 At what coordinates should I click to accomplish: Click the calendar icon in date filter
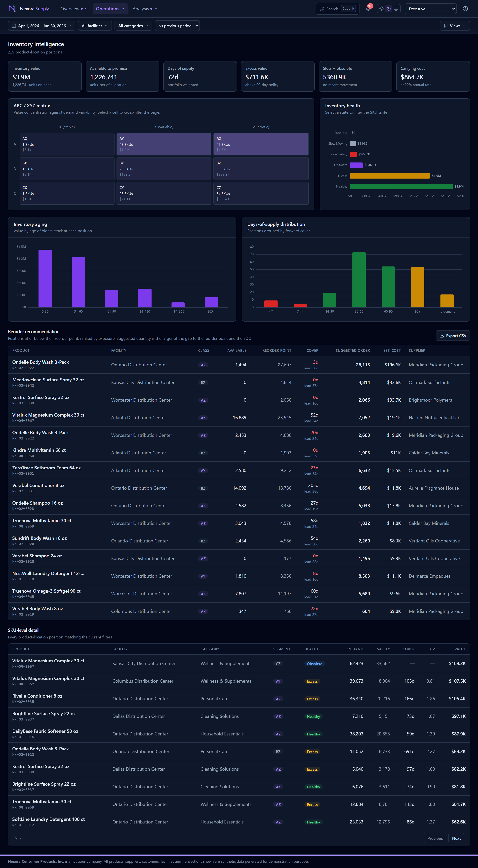tap(14, 26)
